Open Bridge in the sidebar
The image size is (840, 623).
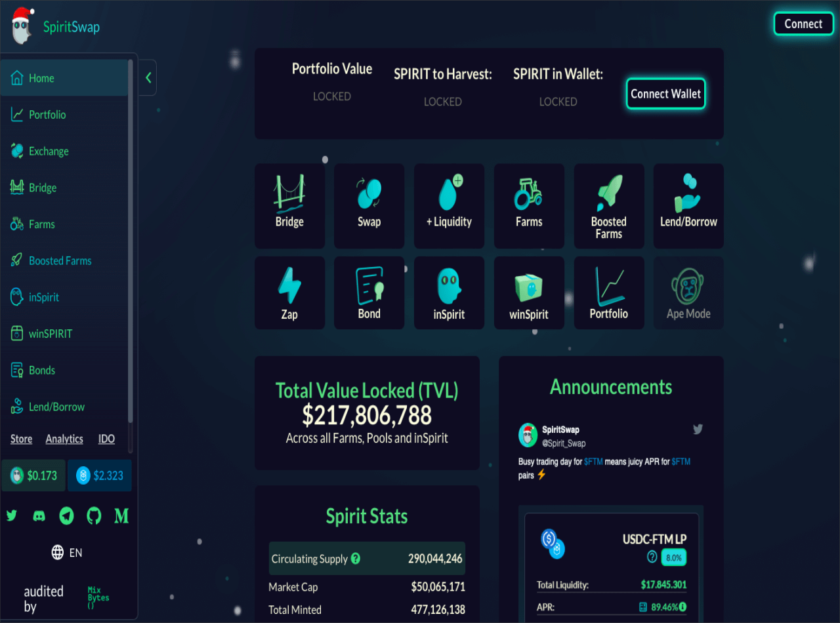[64, 188]
